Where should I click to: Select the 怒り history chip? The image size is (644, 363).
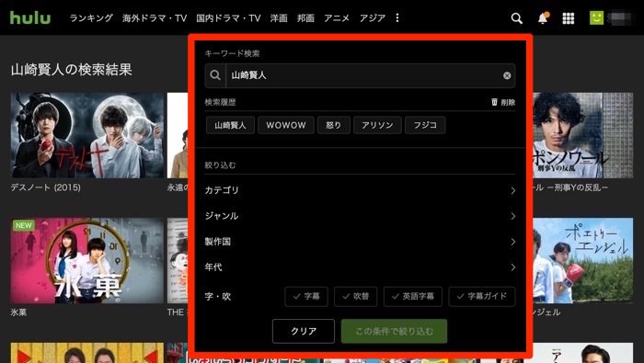333,125
